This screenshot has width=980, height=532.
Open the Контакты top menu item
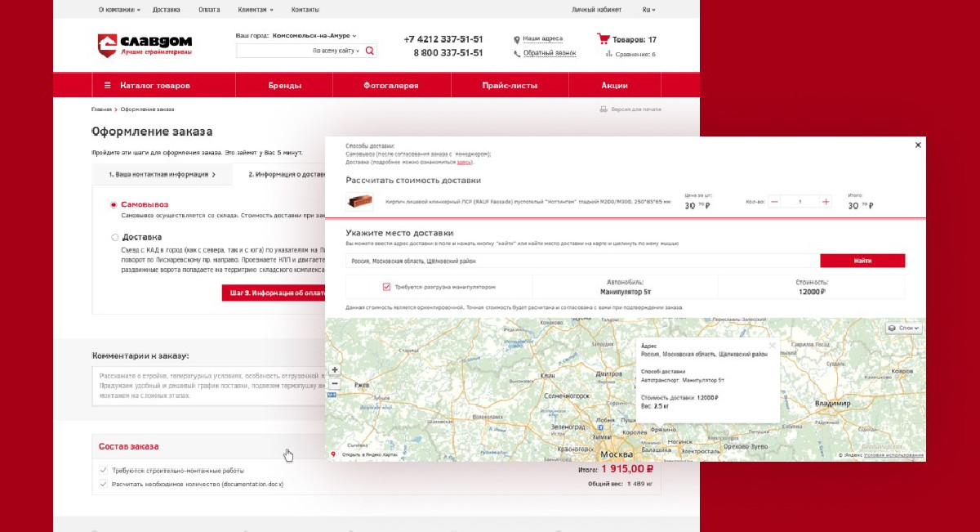point(305,10)
